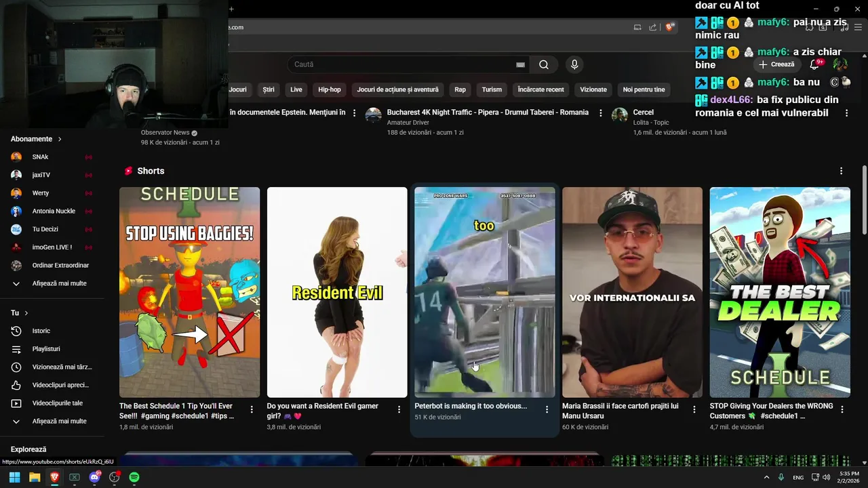The height and width of the screenshot is (488, 868).
Task: Click the YouTube search magnifier button
Action: 544,64
